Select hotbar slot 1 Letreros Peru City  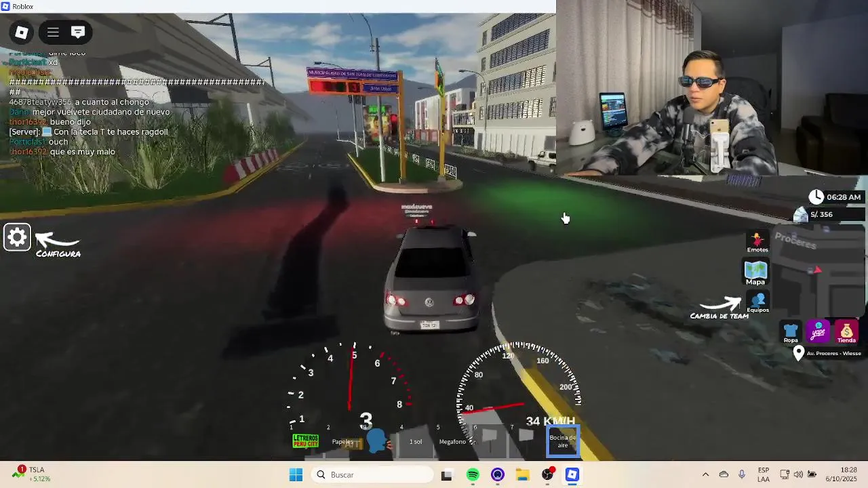pyautogui.click(x=305, y=441)
